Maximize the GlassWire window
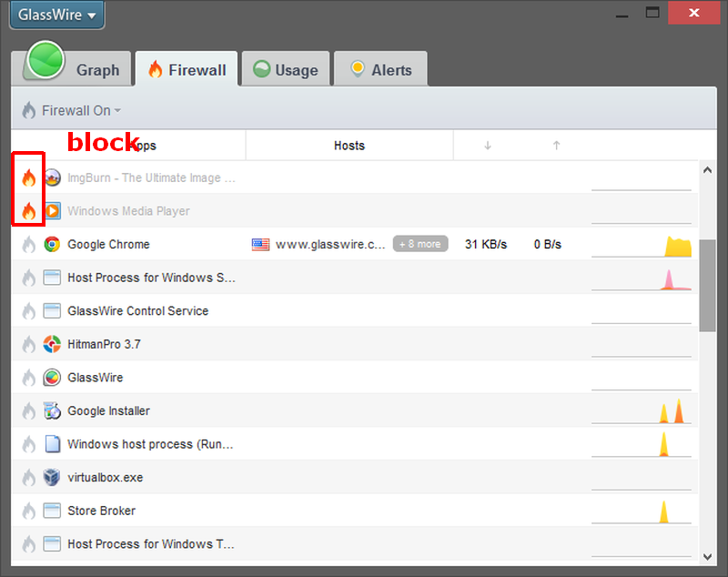This screenshot has height=577, width=728. 652,13
